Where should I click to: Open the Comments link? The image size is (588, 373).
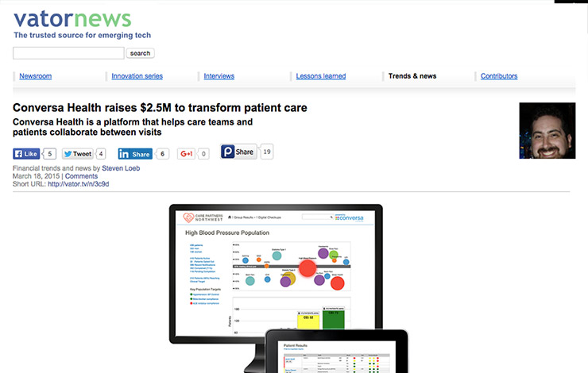[x=81, y=176]
